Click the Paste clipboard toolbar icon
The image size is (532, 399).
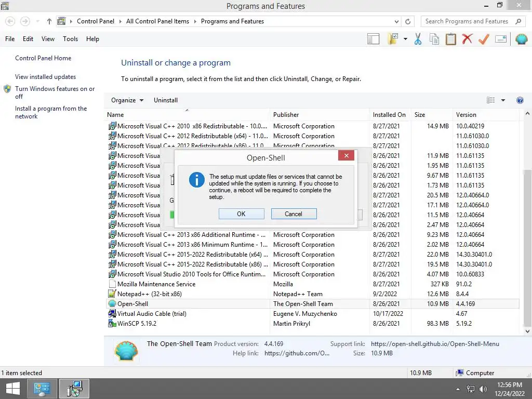450,39
